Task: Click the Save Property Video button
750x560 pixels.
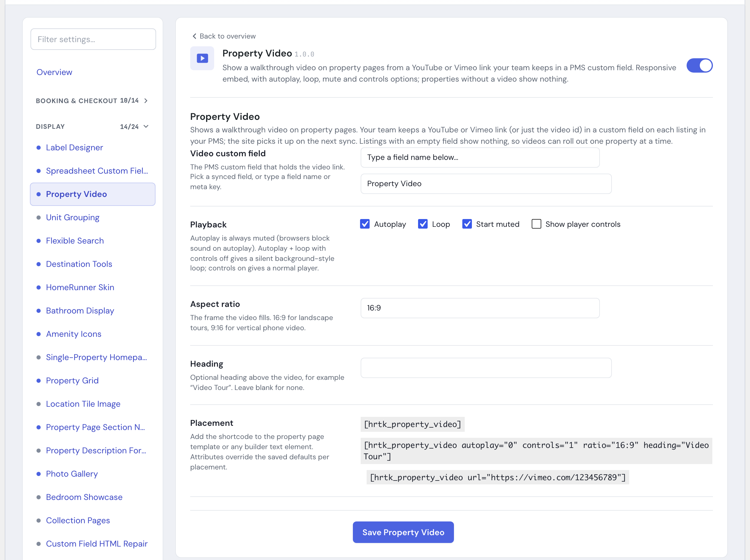Action: coord(403,532)
